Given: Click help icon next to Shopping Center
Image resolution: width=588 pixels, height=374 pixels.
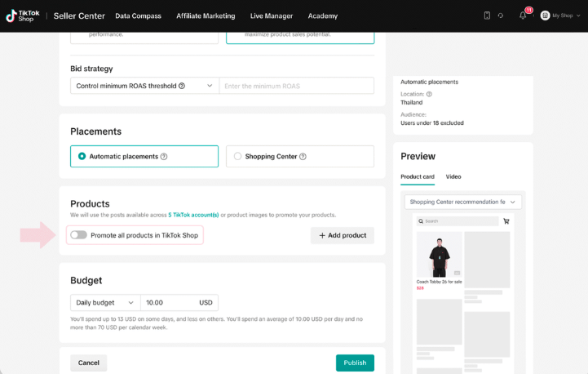Looking at the screenshot, I should pyautogui.click(x=303, y=157).
